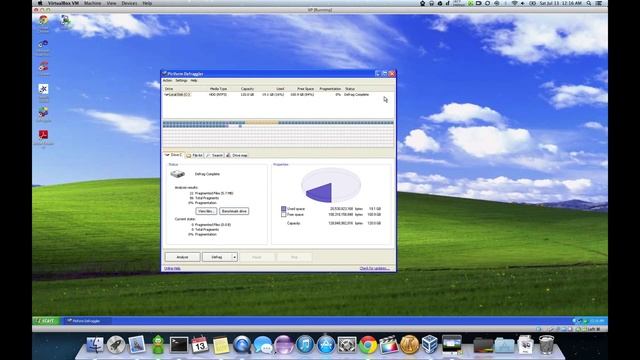Open the Settings menu in Defraggler

pyautogui.click(x=181, y=80)
